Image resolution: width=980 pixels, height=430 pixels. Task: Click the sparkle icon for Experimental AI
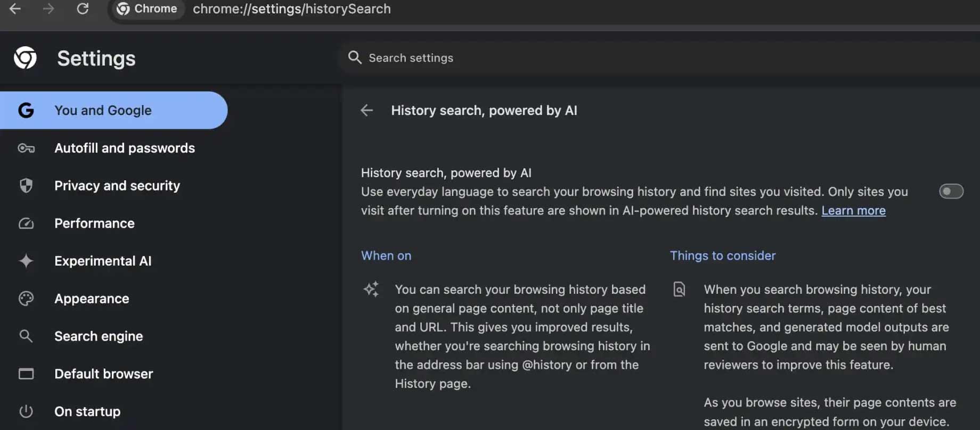[26, 261]
